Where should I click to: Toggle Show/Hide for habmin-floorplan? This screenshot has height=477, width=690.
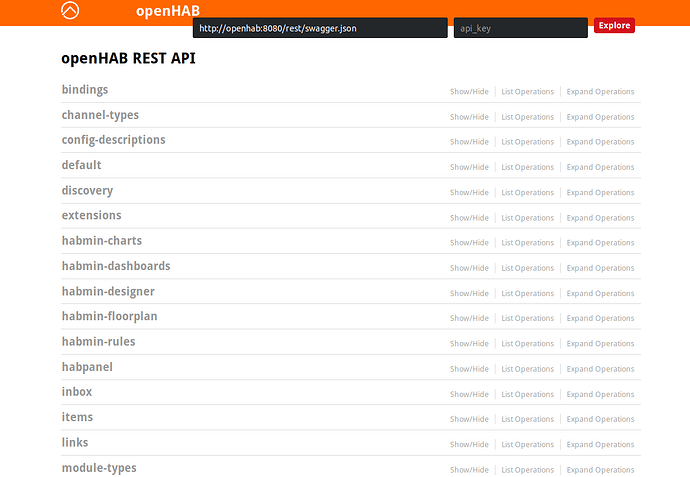tap(469, 318)
